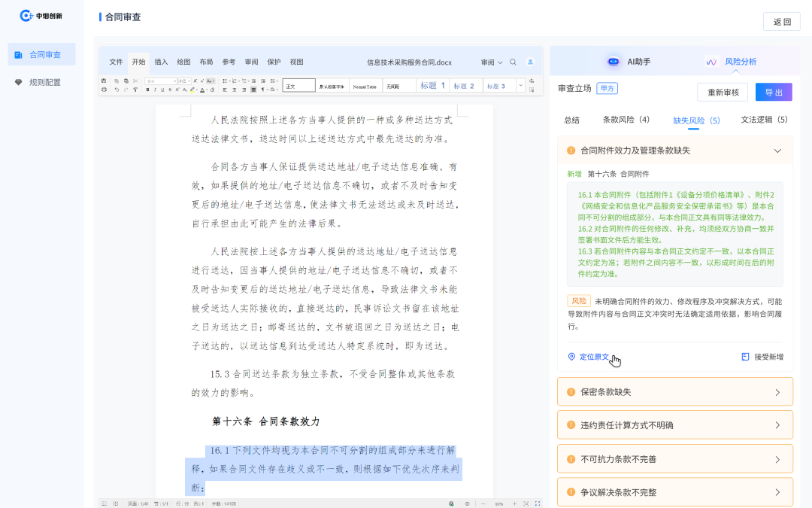Viewport: 812px width, 508px height.
Task: Apply 标题 1 style
Action: [x=432, y=86]
